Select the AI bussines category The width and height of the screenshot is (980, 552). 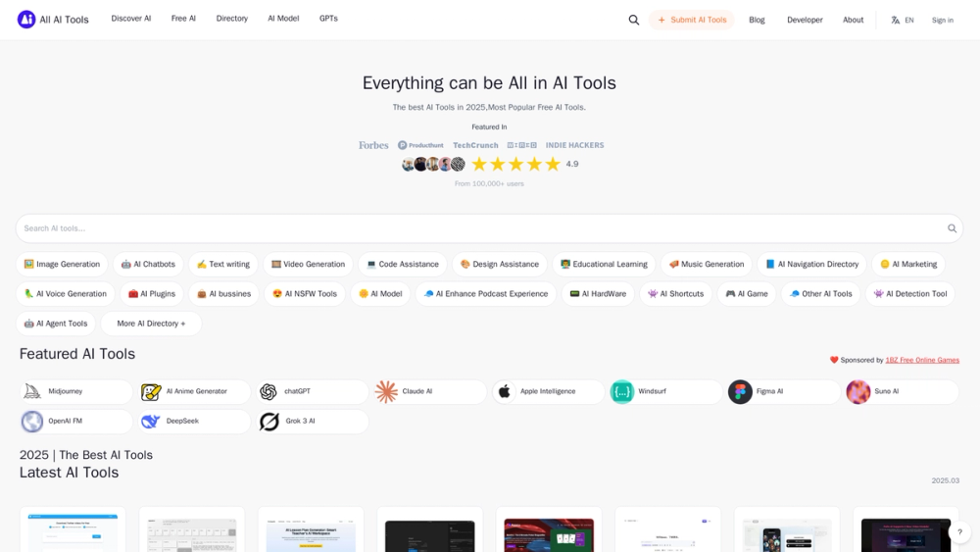coord(223,294)
